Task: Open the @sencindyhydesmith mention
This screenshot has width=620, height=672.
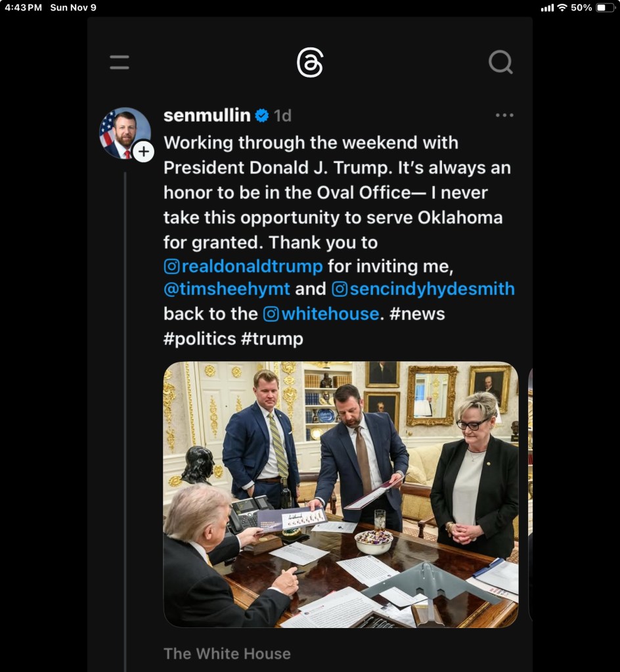Action: [424, 289]
